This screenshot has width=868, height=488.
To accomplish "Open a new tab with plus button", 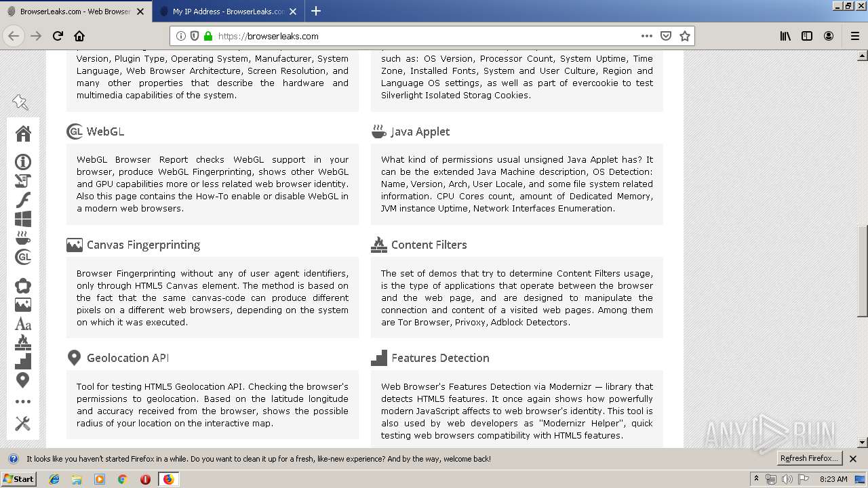I will pos(315,11).
